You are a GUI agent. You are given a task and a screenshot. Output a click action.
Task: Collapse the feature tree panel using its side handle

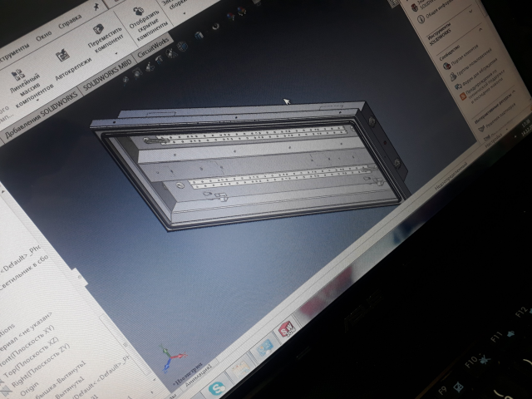80,277
